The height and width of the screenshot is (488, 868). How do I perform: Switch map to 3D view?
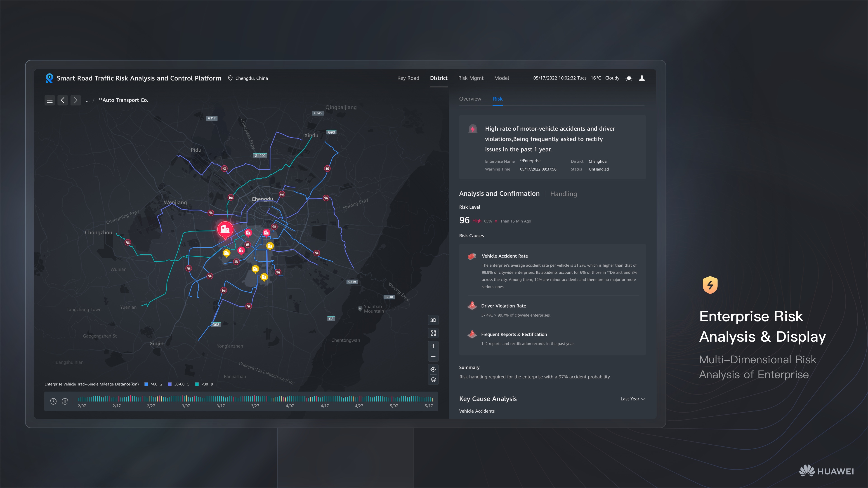click(433, 320)
